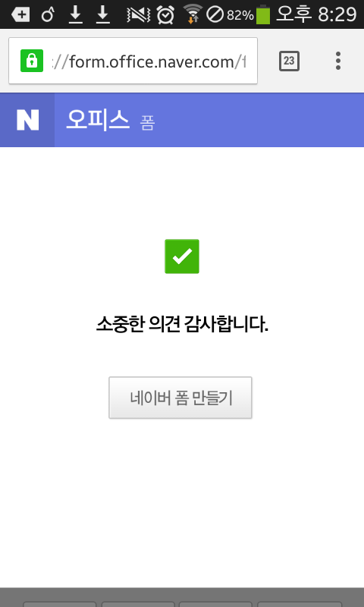Tap the alarm clock status icon
Image resolution: width=364 pixels, height=607 pixels.
click(x=165, y=15)
